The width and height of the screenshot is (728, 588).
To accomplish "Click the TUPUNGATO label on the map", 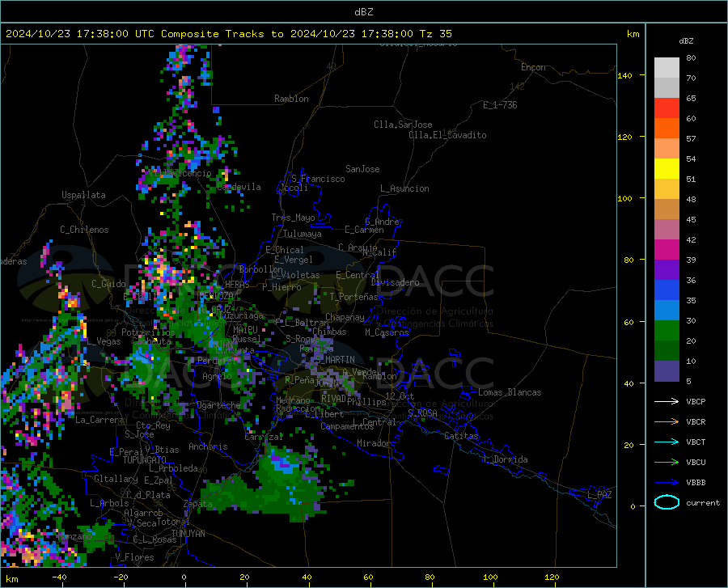I will (145, 460).
